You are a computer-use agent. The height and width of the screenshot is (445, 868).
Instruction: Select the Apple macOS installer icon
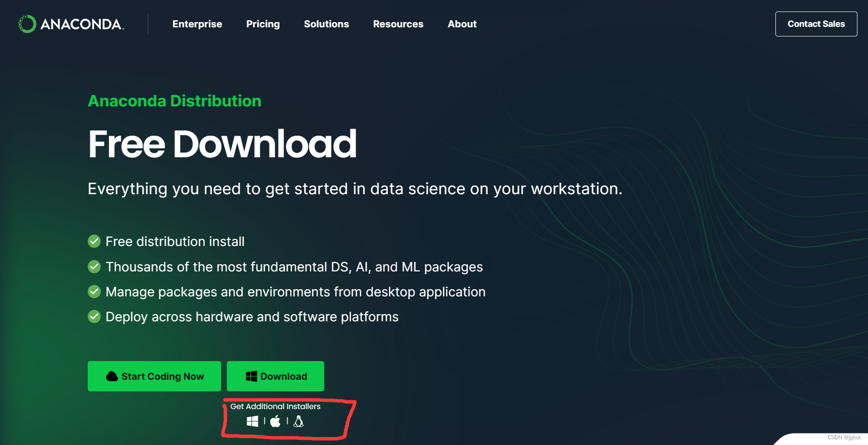tap(275, 421)
